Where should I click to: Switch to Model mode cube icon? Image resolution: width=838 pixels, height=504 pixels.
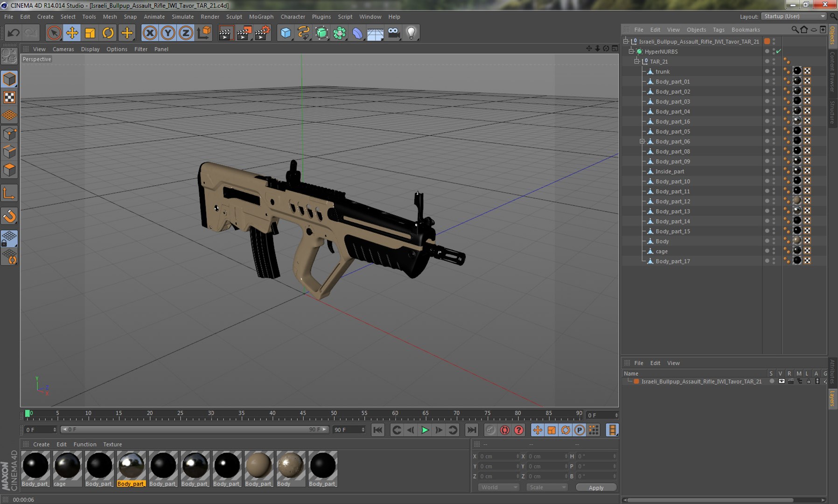tap(9, 79)
